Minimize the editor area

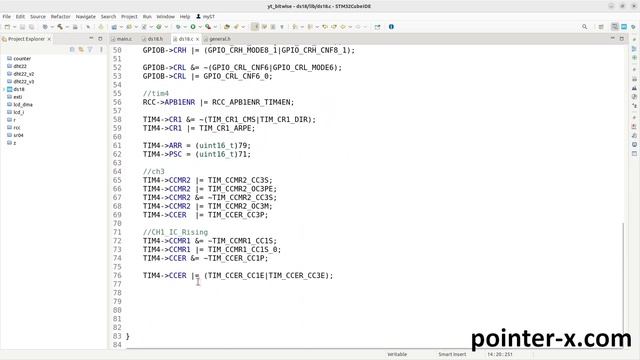613,38
